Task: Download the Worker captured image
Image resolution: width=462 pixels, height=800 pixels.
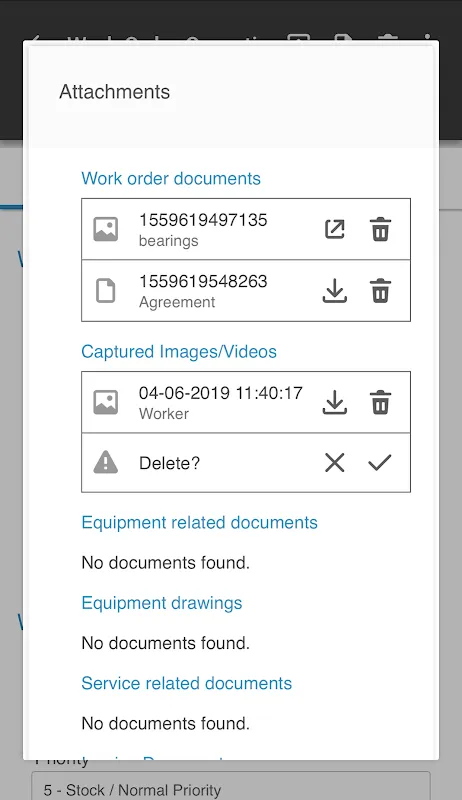Action: click(335, 403)
